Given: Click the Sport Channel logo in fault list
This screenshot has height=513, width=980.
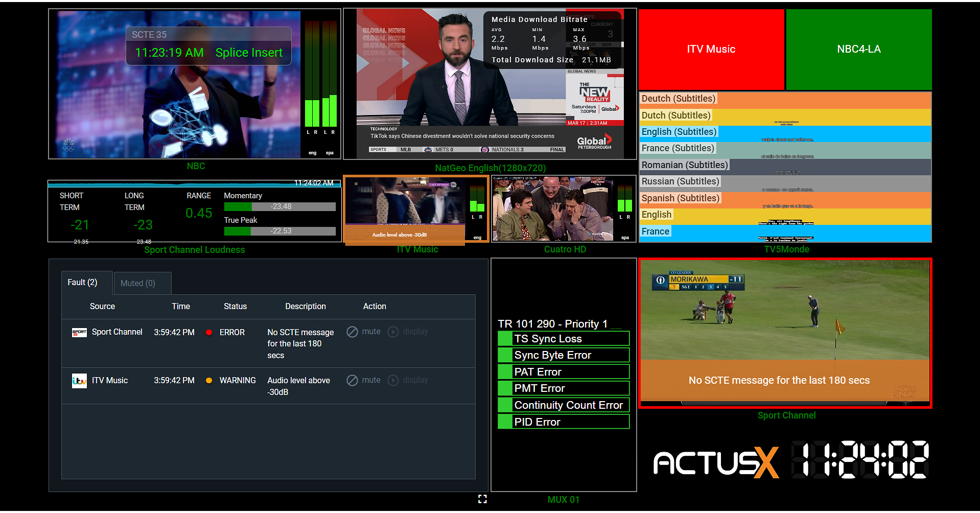Looking at the screenshot, I should [79, 332].
